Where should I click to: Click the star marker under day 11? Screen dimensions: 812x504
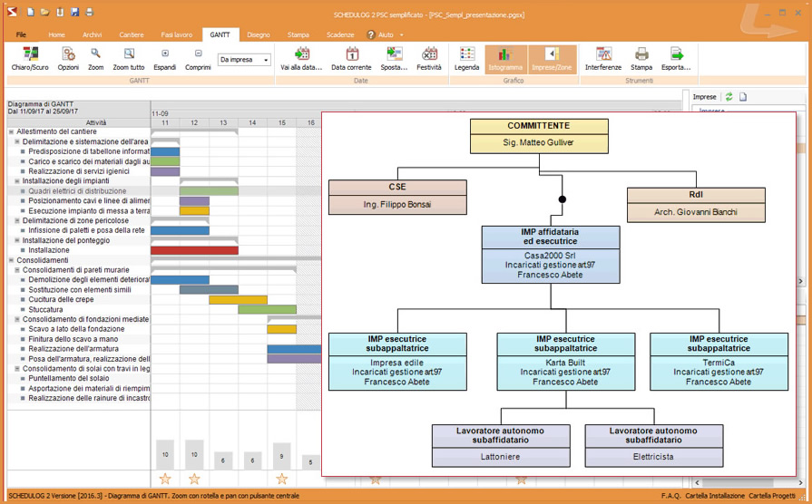(x=165, y=479)
